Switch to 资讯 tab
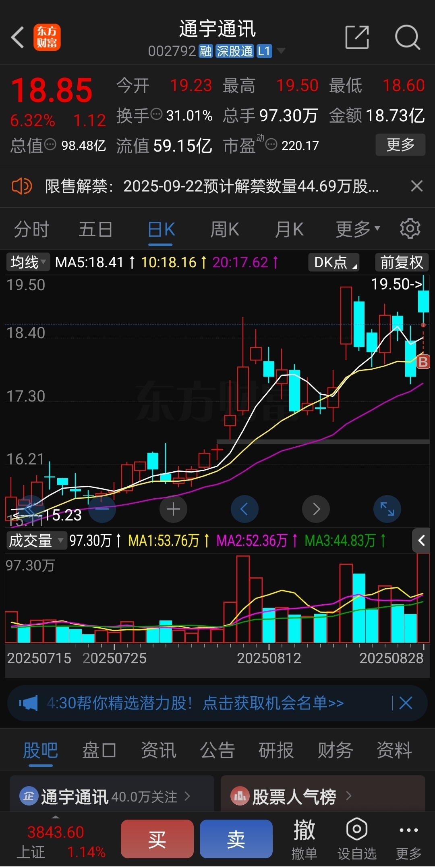The width and height of the screenshot is (435, 868). (158, 751)
